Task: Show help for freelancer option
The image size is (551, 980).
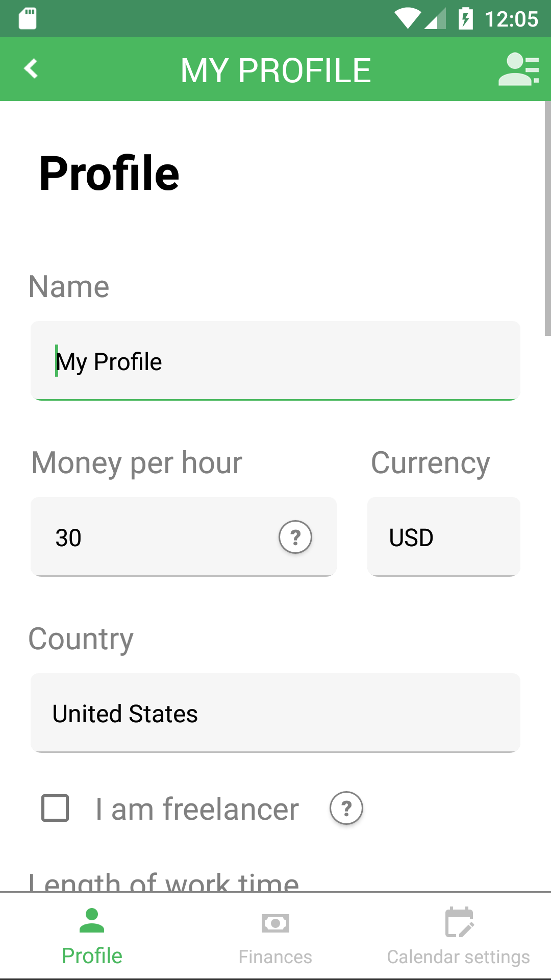Action: point(346,808)
